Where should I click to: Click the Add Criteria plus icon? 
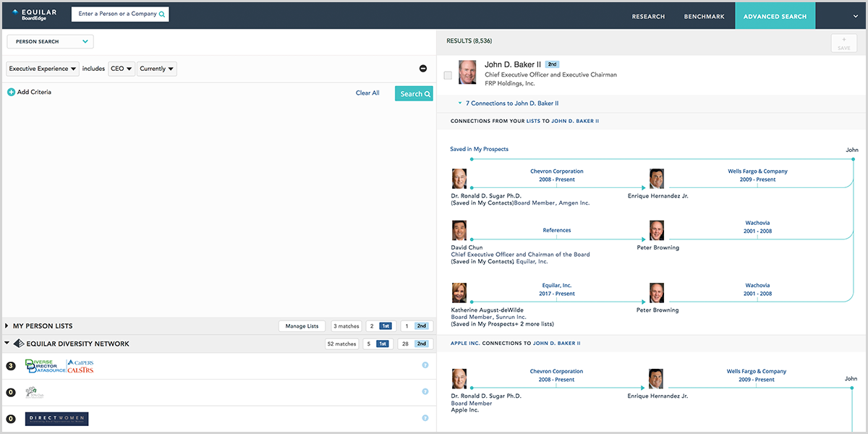coord(11,93)
